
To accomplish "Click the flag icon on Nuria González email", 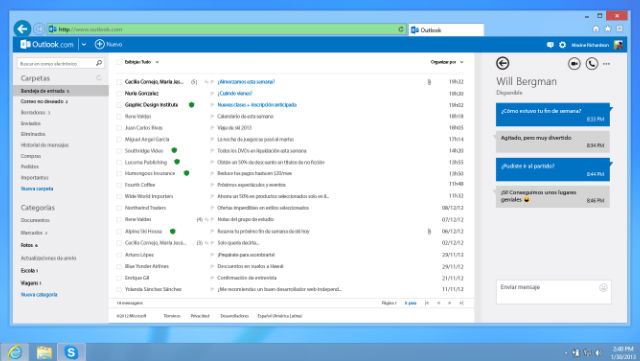I will click(x=212, y=94).
